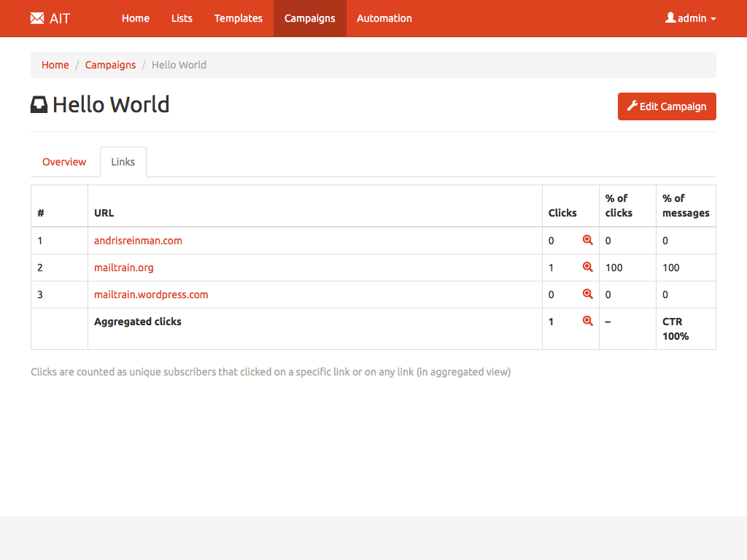The width and height of the screenshot is (747, 560).
Task: Click Campaigns in the breadcrumb
Action: (x=110, y=65)
